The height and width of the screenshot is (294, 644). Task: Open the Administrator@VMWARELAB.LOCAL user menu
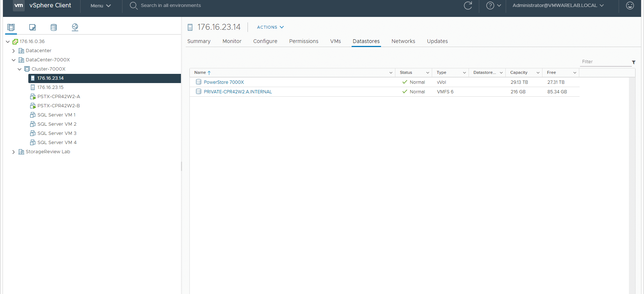(558, 6)
